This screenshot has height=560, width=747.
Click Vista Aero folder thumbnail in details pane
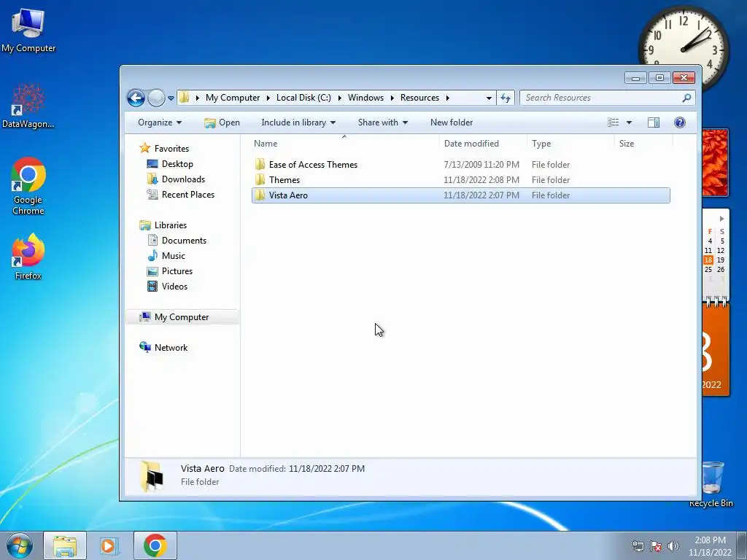pos(152,475)
